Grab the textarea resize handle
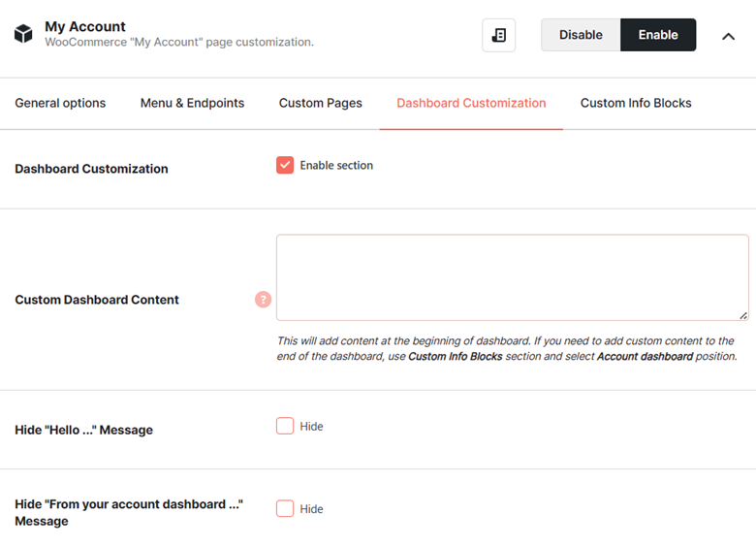This screenshot has height=546, width=756. pos(743,315)
